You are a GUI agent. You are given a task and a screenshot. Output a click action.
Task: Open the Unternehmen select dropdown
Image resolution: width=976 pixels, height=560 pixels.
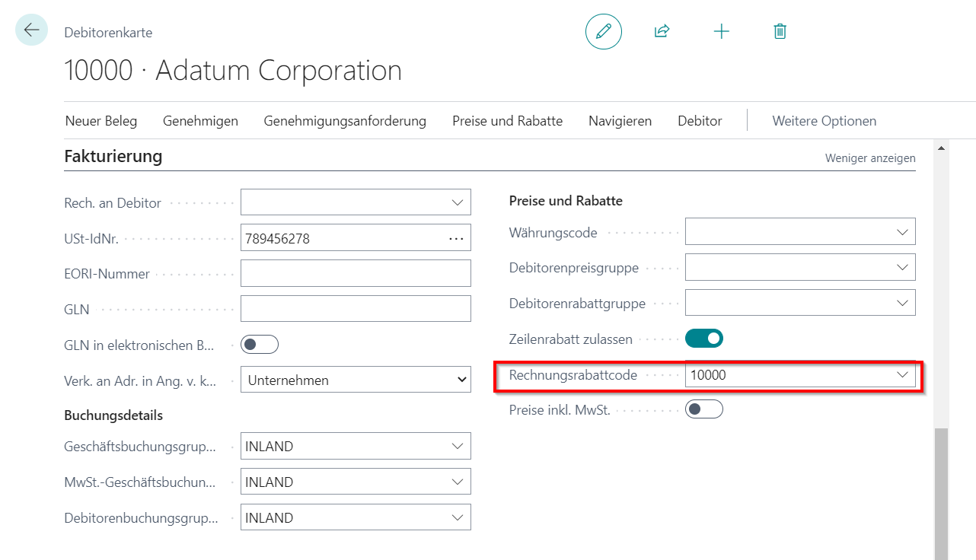click(x=356, y=380)
